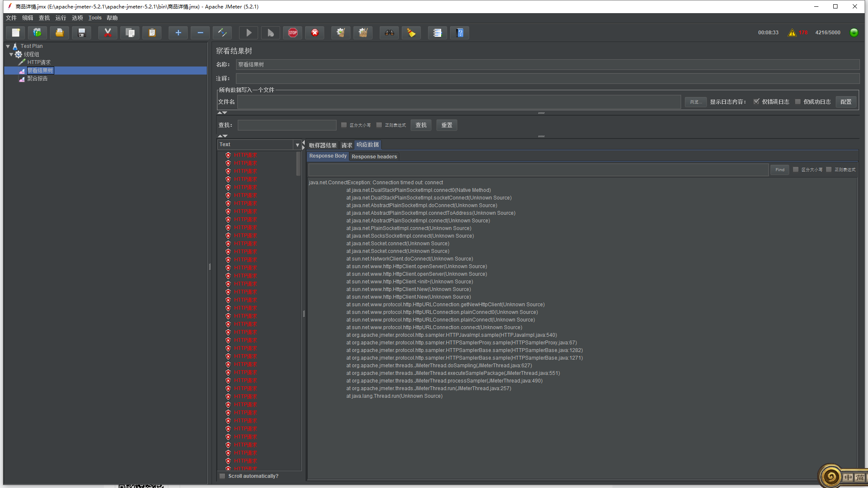
Task: Click the Shutdown red X icon
Action: tap(315, 33)
